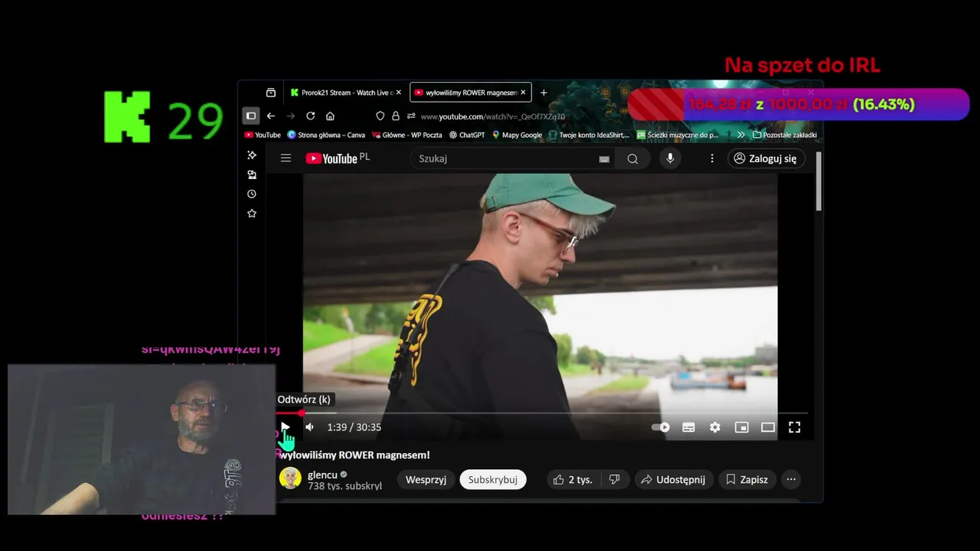Close the Prorok21 Stream tab
980x551 pixels.
pos(398,93)
